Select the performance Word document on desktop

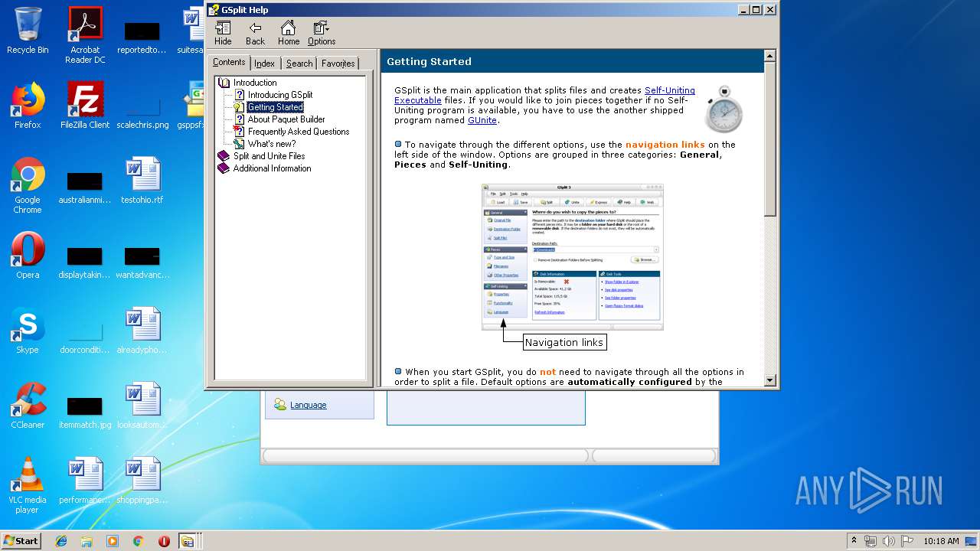85,481
